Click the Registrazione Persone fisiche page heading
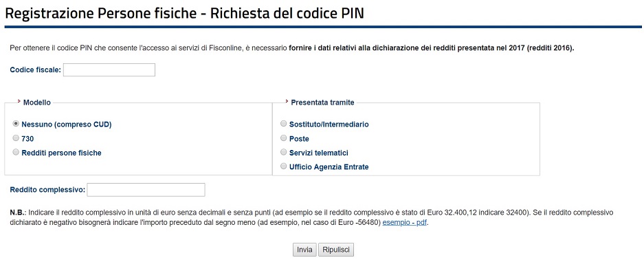This screenshot has width=644, height=260. 184,13
